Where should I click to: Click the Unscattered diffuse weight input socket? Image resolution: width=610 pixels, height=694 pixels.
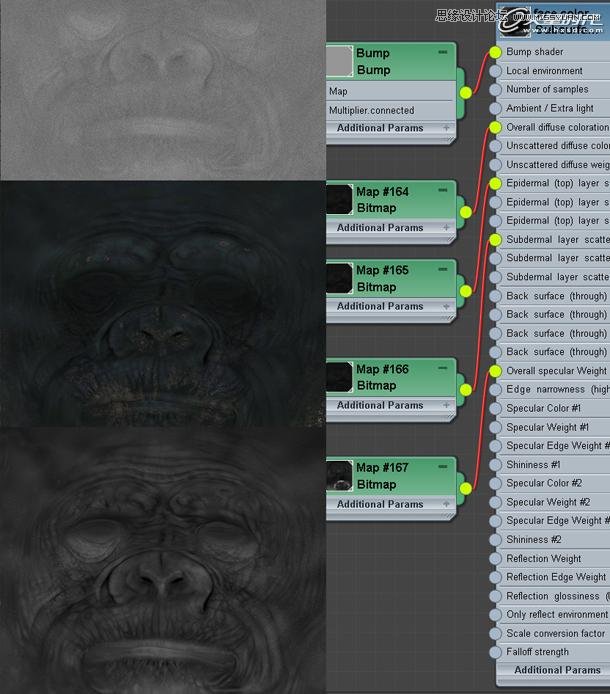click(x=495, y=165)
